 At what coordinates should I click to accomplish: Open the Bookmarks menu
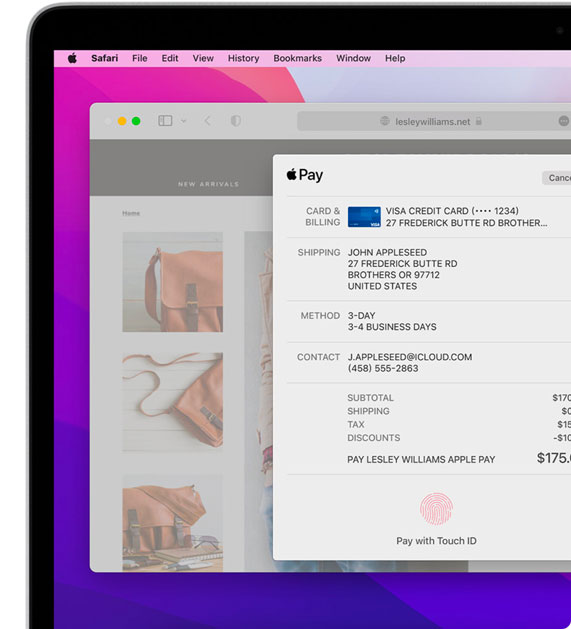tap(297, 58)
